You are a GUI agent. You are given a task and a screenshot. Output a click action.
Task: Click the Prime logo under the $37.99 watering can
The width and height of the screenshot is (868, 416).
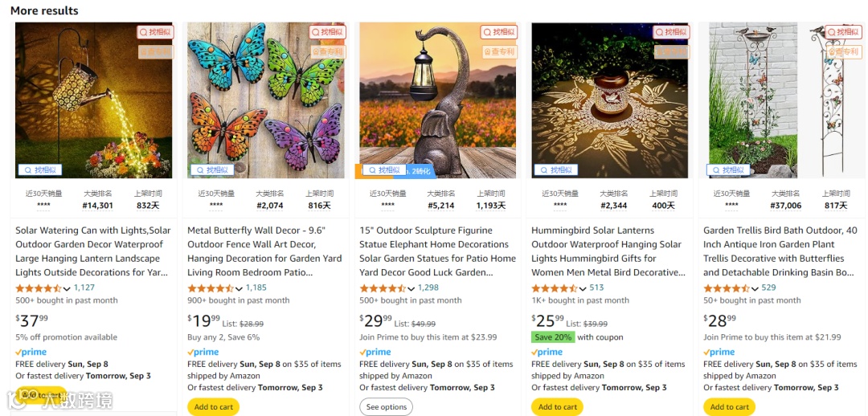click(31, 352)
